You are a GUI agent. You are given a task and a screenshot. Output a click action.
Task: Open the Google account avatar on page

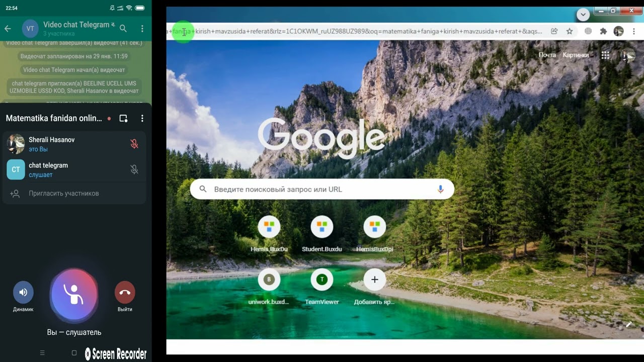pos(628,55)
